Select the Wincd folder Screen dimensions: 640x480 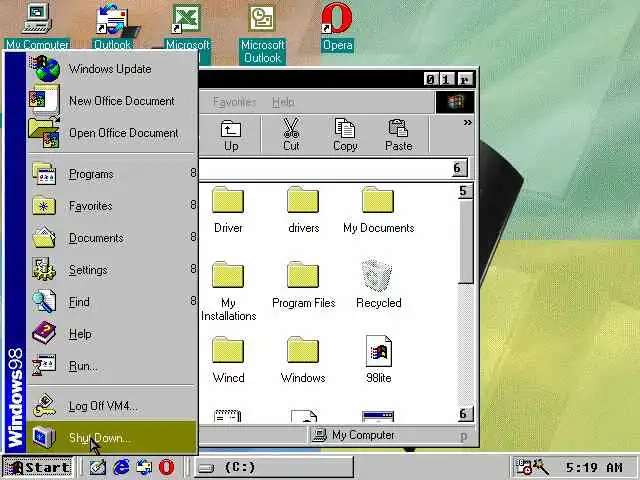point(228,360)
